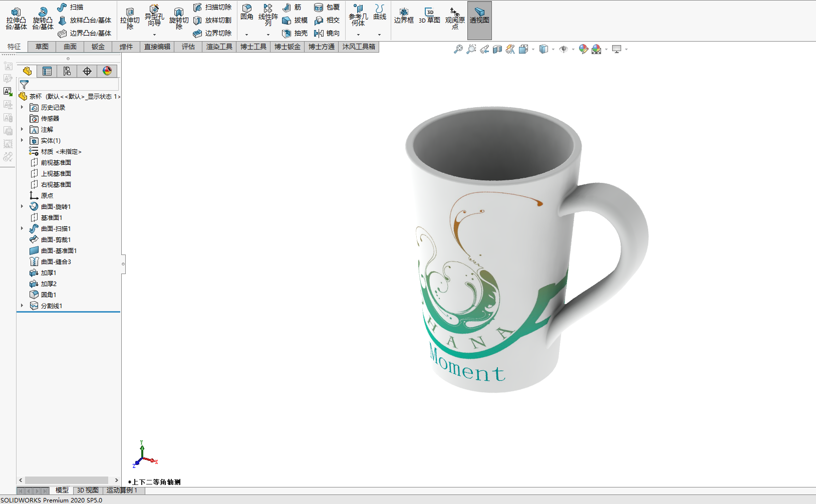The height and width of the screenshot is (504, 816).
Task: Select 材质 <未指定> tree item
Action: pos(55,151)
